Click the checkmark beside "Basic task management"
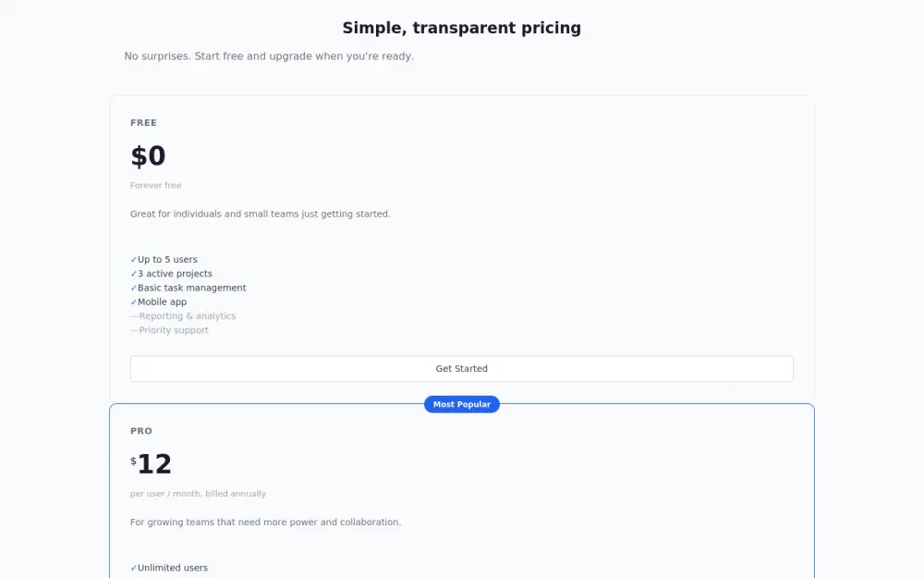 (x=134, y=288)
